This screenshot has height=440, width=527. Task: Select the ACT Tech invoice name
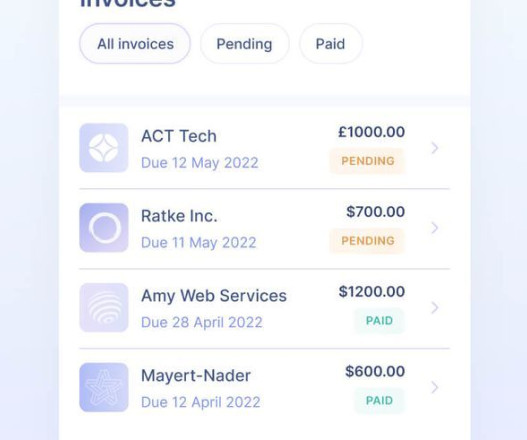coord(179,136)
